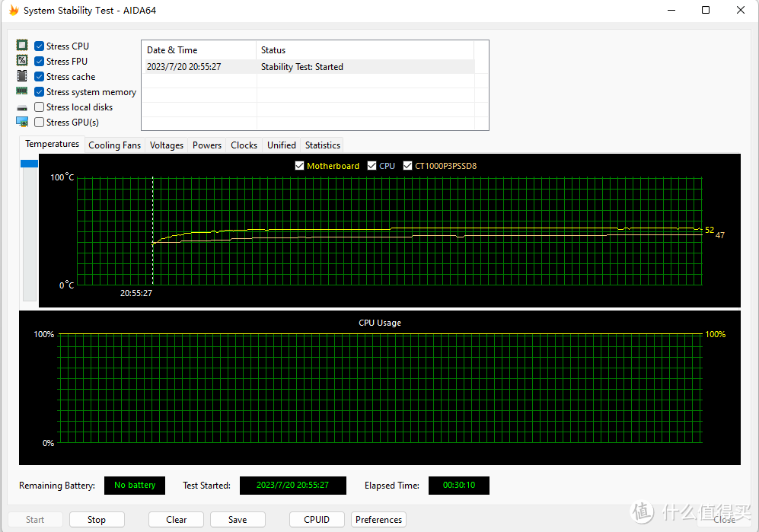Image resolution: width=759 pixels, height=532 pixels.
Task: Switch to the Voltages tab
Action: coord(166,145)
